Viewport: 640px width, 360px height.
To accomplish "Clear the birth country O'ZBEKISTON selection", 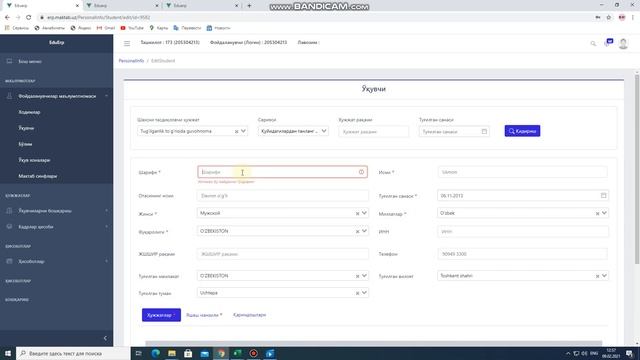I will [x=357, y=276].
